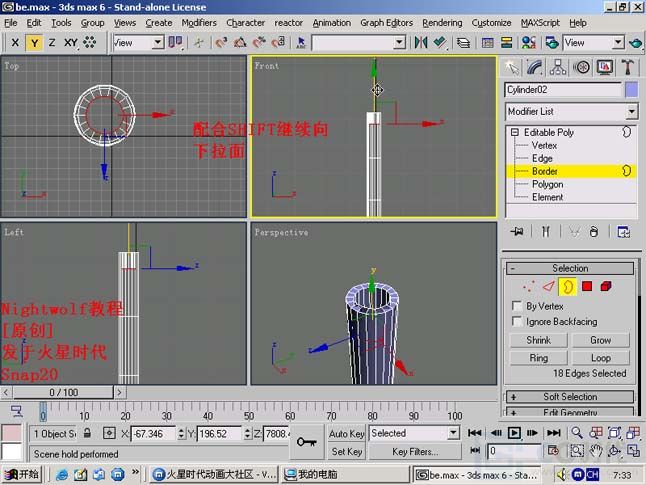Click the Shrink button
Viewport: 646px width, 485px height.
click(538, 340)
